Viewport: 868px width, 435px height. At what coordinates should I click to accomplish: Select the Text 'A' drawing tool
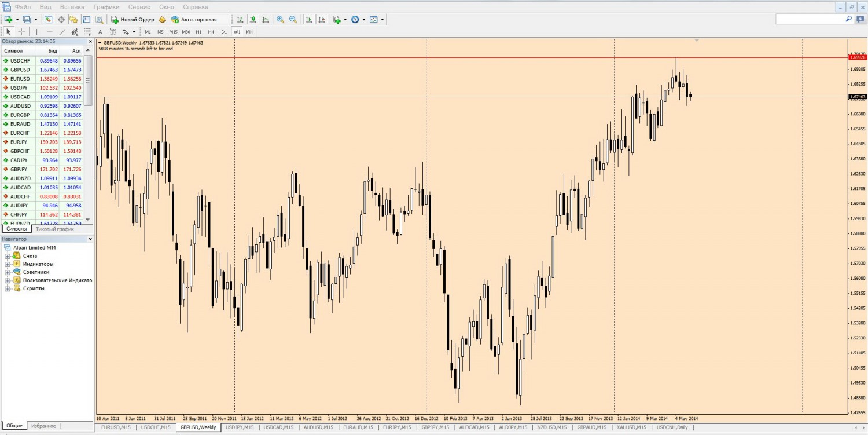pyautogui.click(x=100, y=32)
